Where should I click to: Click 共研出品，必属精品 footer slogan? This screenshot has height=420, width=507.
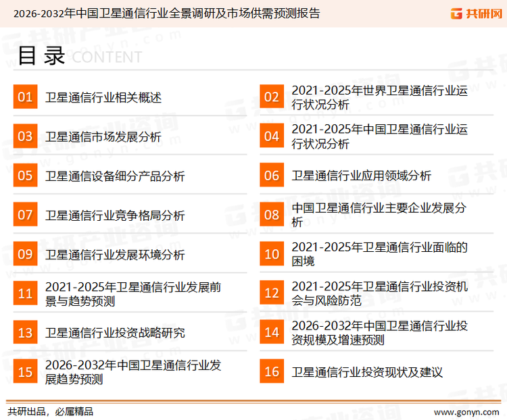point(50,411)
